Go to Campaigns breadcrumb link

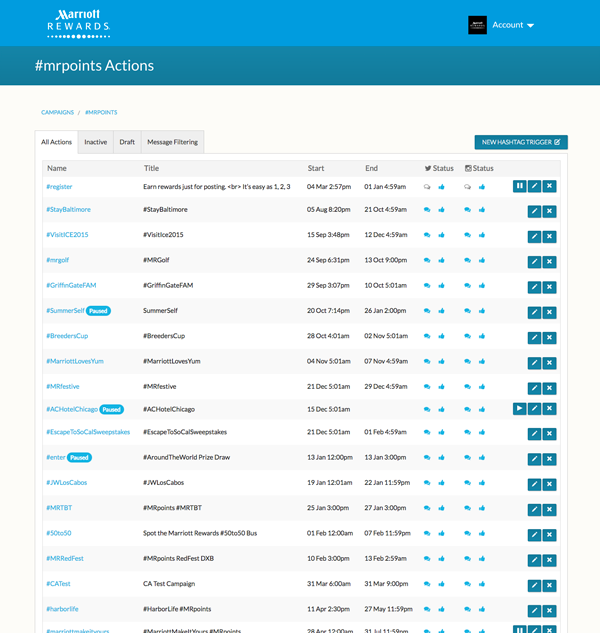(57, 112)
